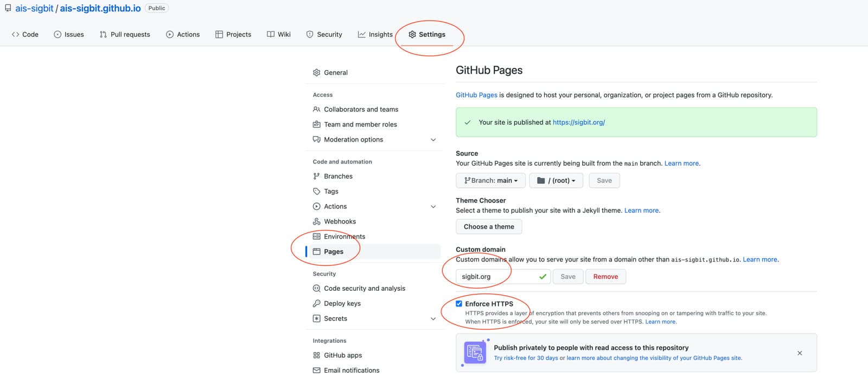Remove the custom domain
This screenshot has width=868, height=383.
(x=605, y=277)
